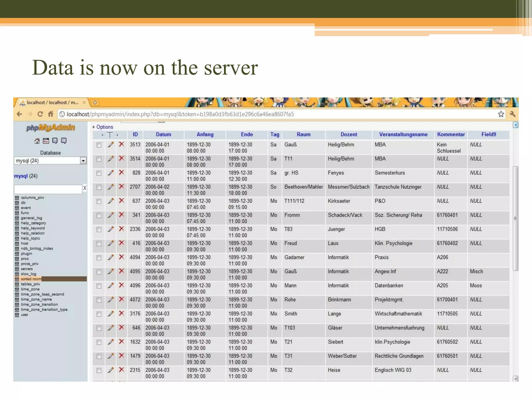Edit row with ID 2315
The width and height of the screenshot is (532, 399).
[x=111, y=370]
